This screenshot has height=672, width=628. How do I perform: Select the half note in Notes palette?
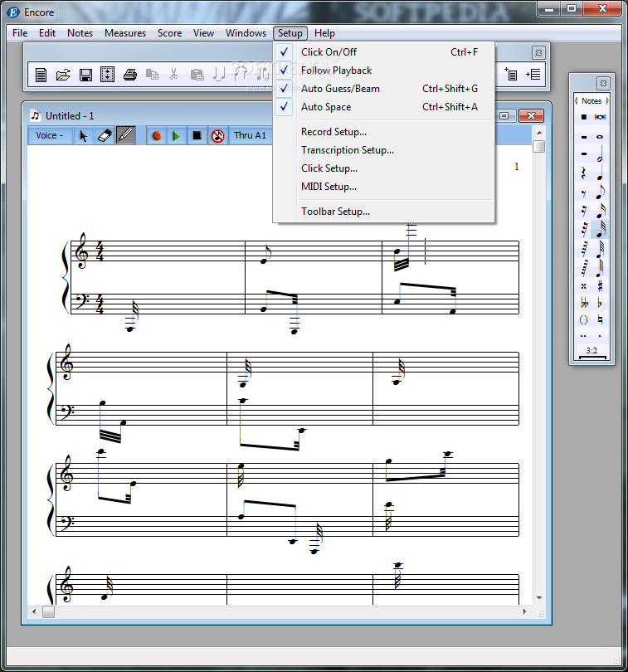[x=600, y=153]
